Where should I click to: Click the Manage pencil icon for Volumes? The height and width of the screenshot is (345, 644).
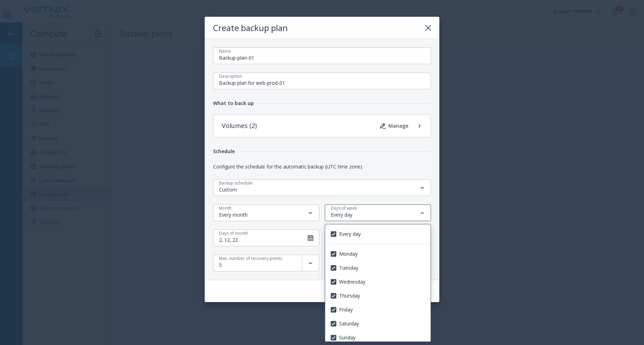383,126
